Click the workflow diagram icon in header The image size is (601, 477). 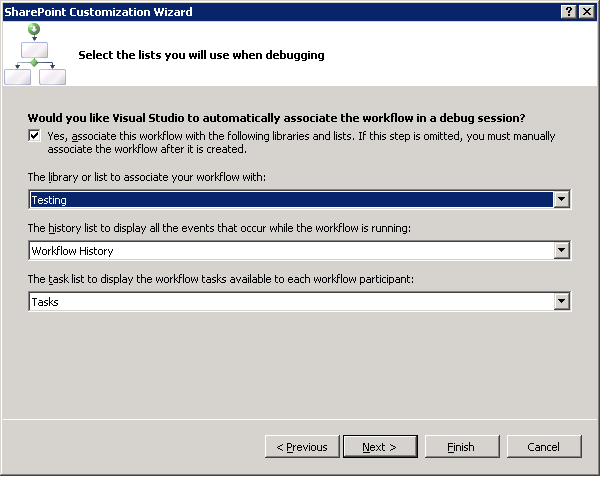coord(34,55)
